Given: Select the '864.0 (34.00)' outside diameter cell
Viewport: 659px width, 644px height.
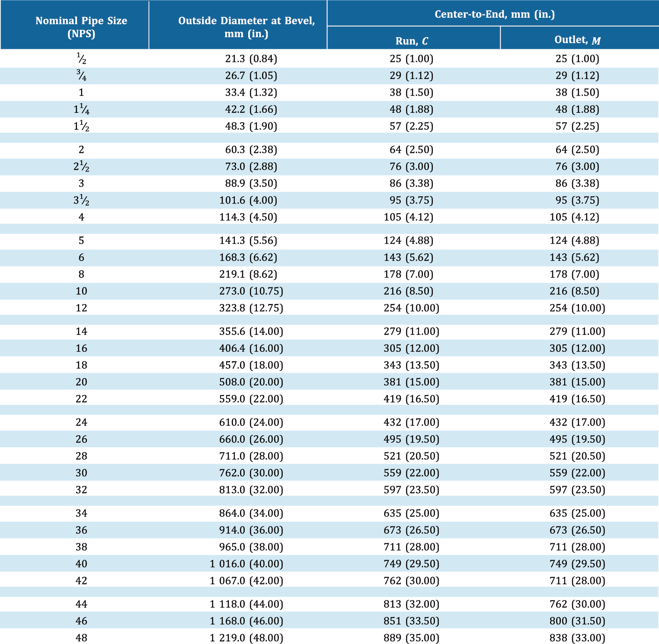Looking at the screenshot, I should pos(251,513).
